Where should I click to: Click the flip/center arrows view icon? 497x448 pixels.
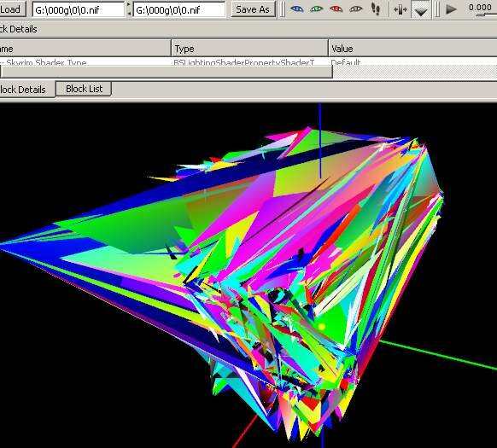pos(400,9)
